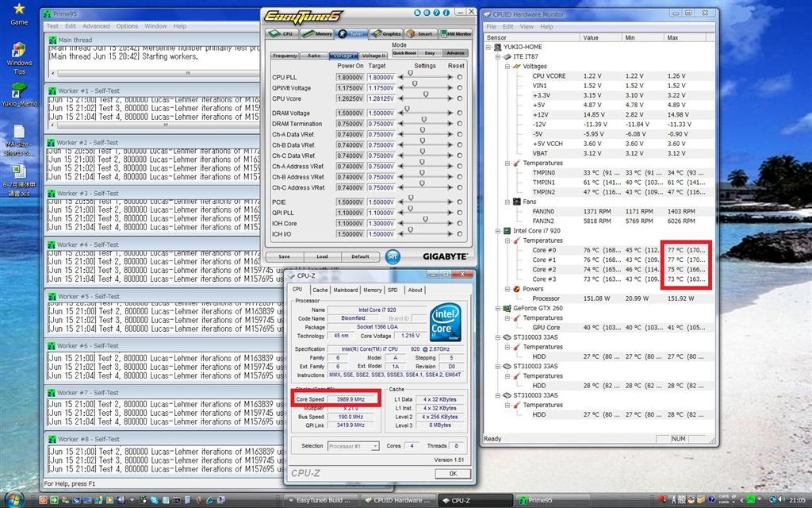Collapse the ITE IT87 node
This screenshot has height=508, width=812.
coord(498,56)
